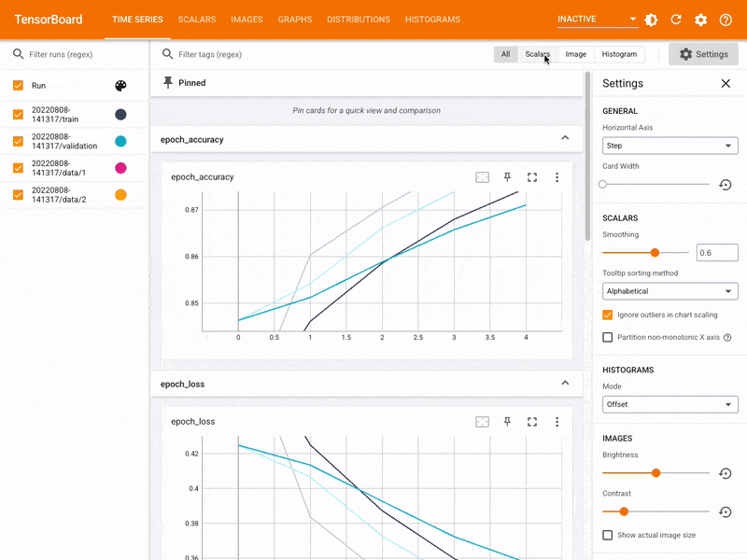Click the search icon in Filter tags
747x560 pixels.
coord(167,54)
